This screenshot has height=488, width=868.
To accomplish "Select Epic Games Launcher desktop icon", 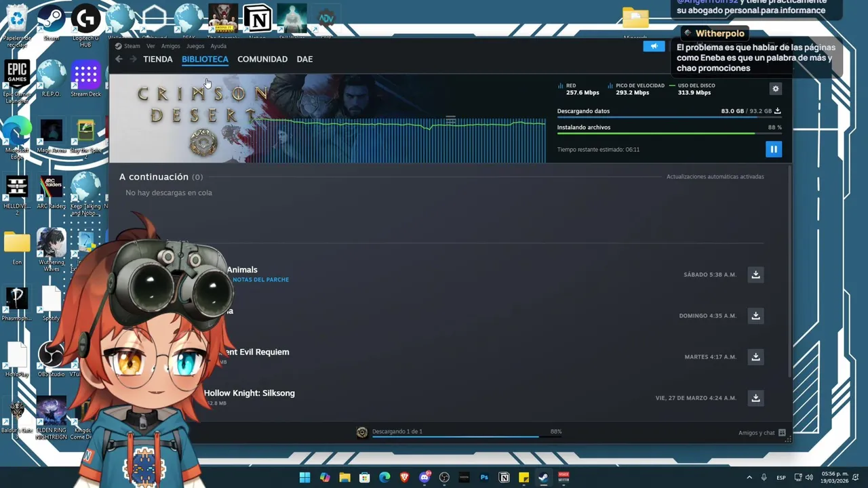I will 17,81.
